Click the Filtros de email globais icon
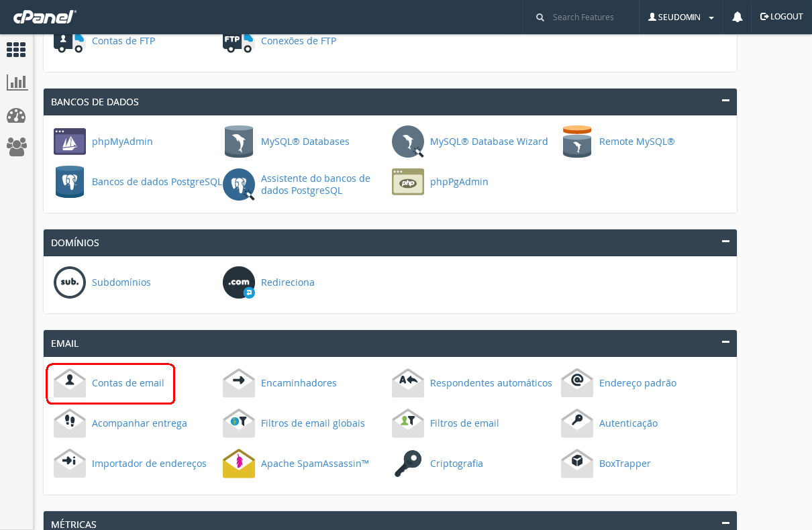The width and height of the screenshot is (812, 530). click(239, 423)
